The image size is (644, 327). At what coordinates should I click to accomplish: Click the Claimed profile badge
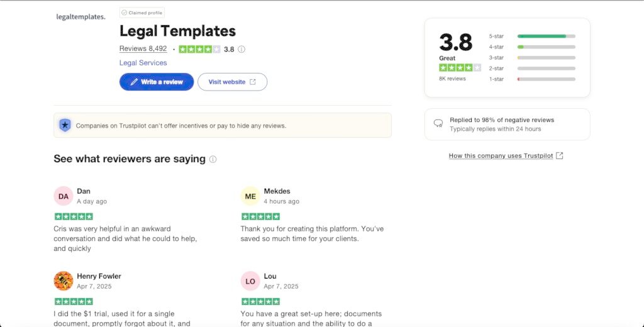142,12
